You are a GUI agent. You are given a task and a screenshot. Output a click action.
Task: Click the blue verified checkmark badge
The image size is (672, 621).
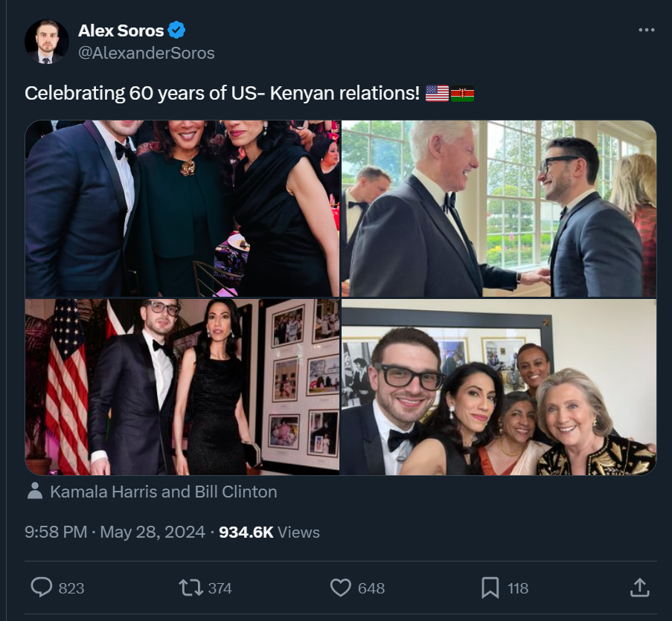click(176, 30)
